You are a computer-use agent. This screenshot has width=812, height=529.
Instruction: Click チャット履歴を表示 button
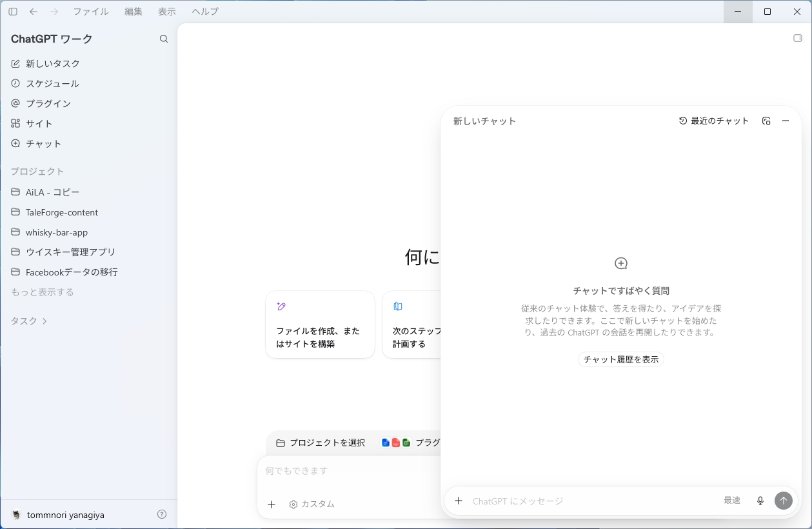tap(621, 359)
